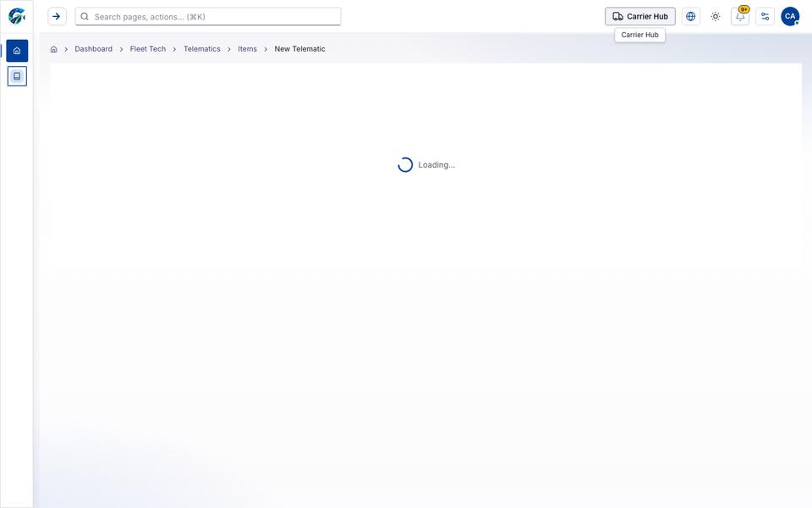Toggle the light theme sun icon
812x508 pixels.
(x=716, y=17)
